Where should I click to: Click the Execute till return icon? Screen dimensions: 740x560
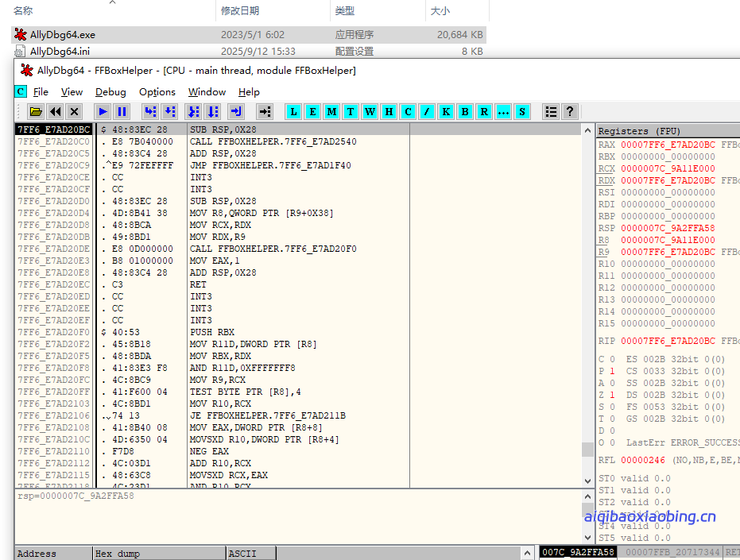tap(236, 112)
